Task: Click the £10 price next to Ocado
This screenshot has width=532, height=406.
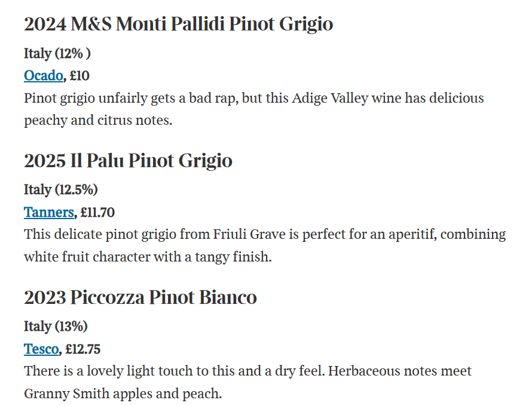Action: click(x=79, y=76)
